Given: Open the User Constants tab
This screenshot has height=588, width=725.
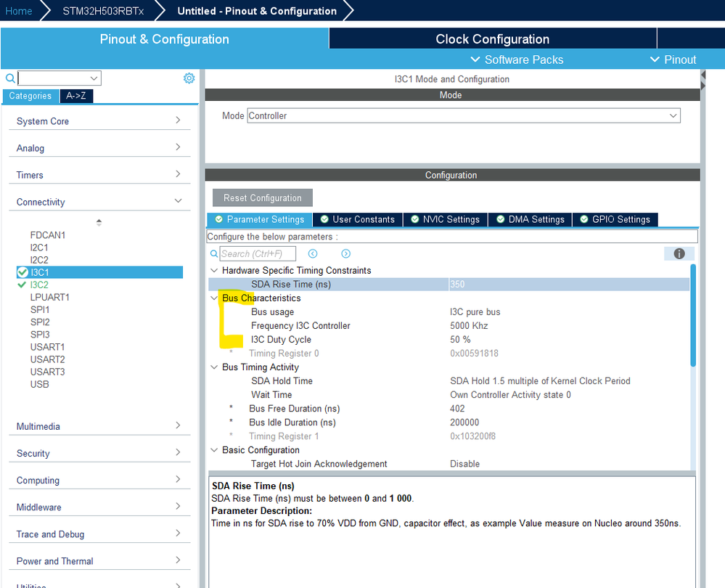Looking at the screenshot, I should click(357, 219).
